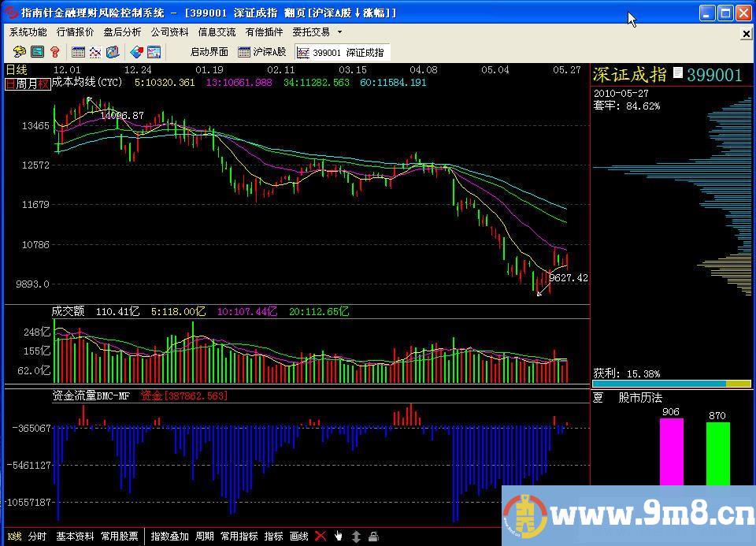Open the trend analysis chart icon

pos(94,53)
